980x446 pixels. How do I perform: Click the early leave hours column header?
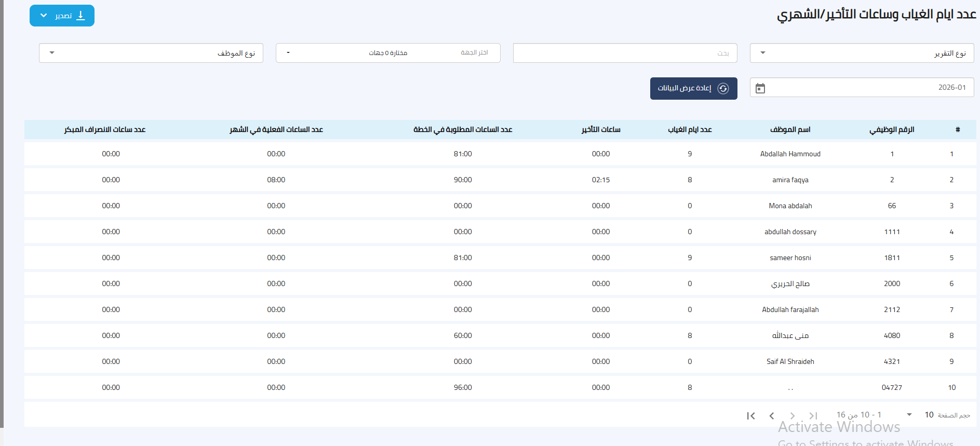pos(105,129)
